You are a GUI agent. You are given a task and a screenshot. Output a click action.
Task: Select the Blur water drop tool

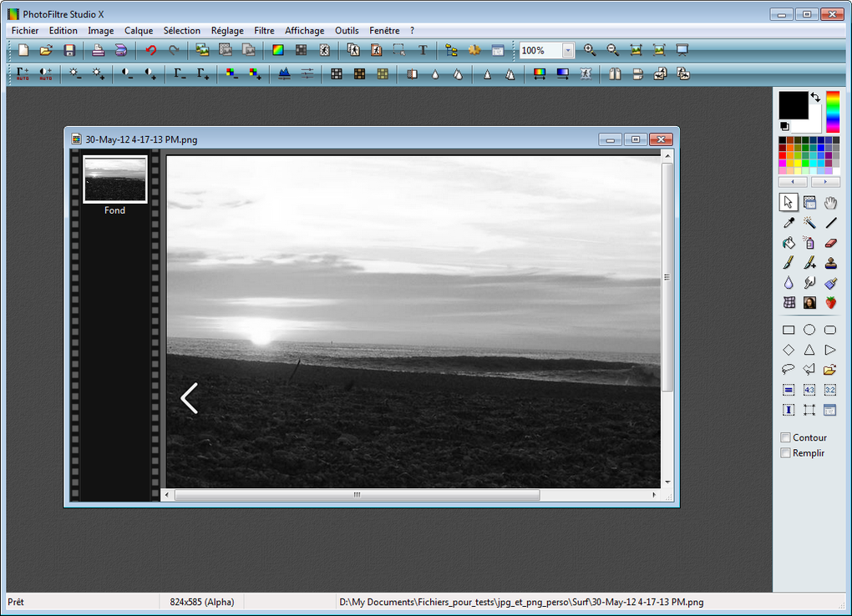(789, 282)
